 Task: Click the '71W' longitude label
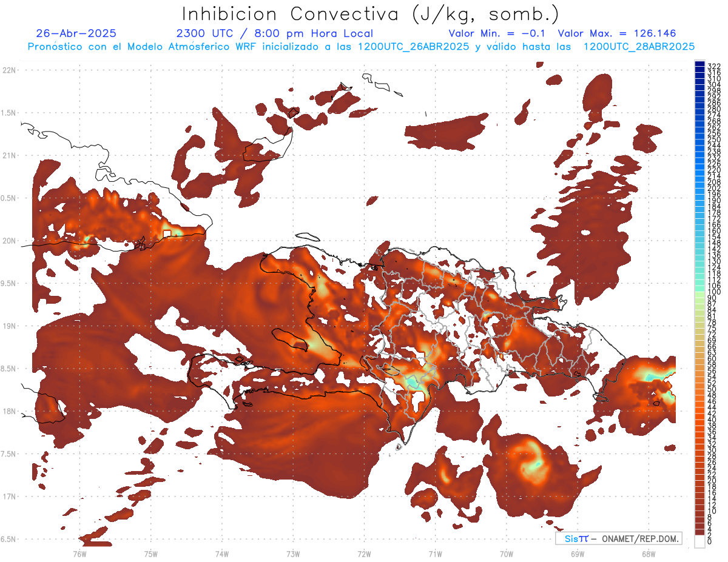pyautogui.click(x=435, y=553)
